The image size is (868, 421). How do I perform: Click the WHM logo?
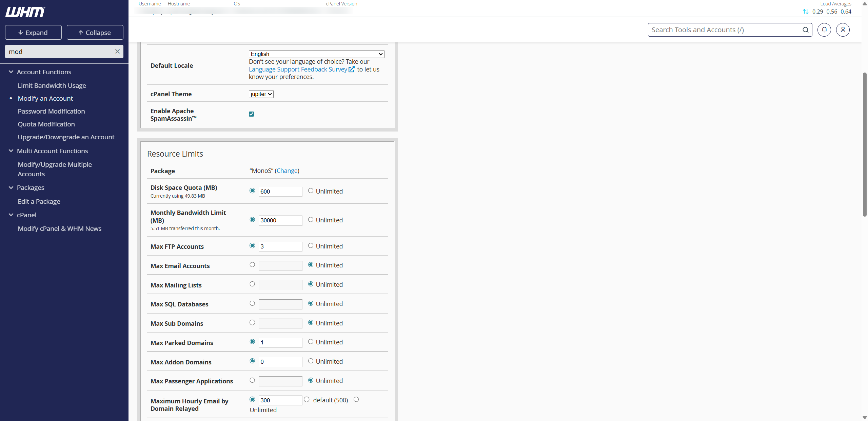tap(25, 12)
